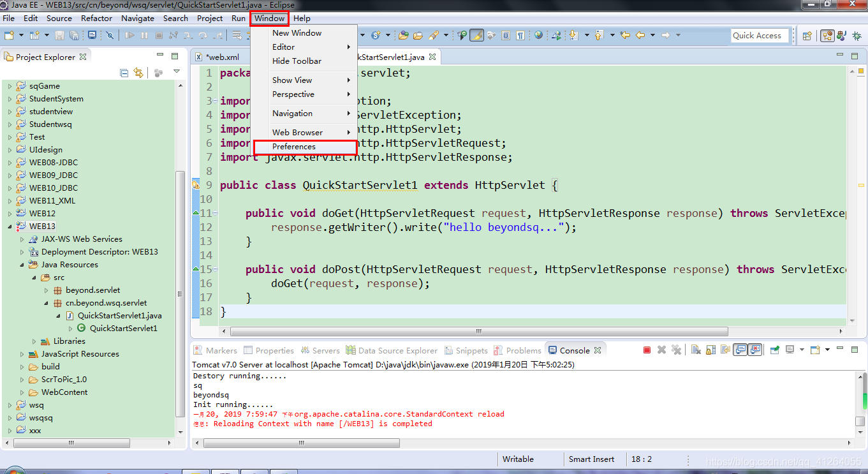Expand the Show View submenu
The height and width of the screenshot is (474, 868).
304,80
